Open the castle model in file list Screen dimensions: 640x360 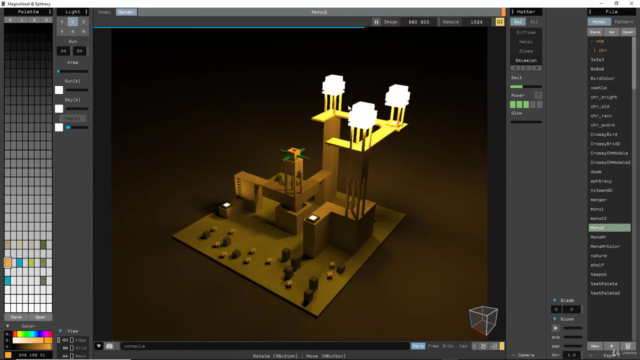tap(599, 88)
